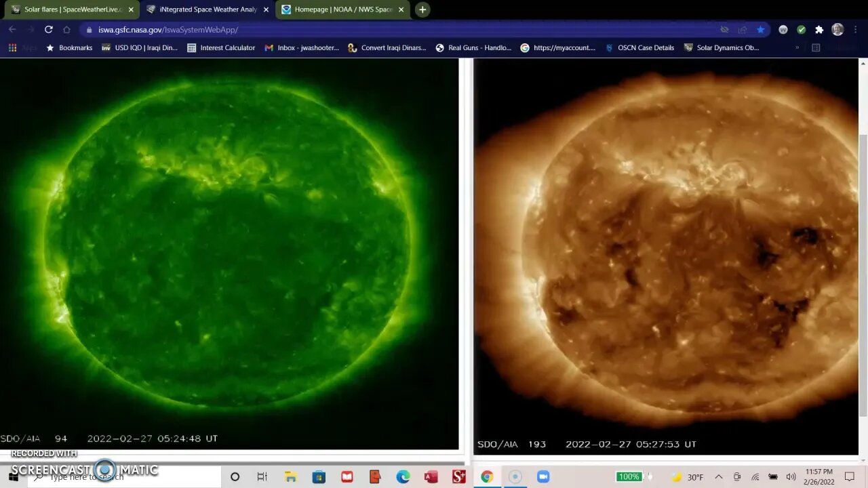Open File Explorer from the taskbar
This screenshot has height=488, width=868.
tap(290, 476)
